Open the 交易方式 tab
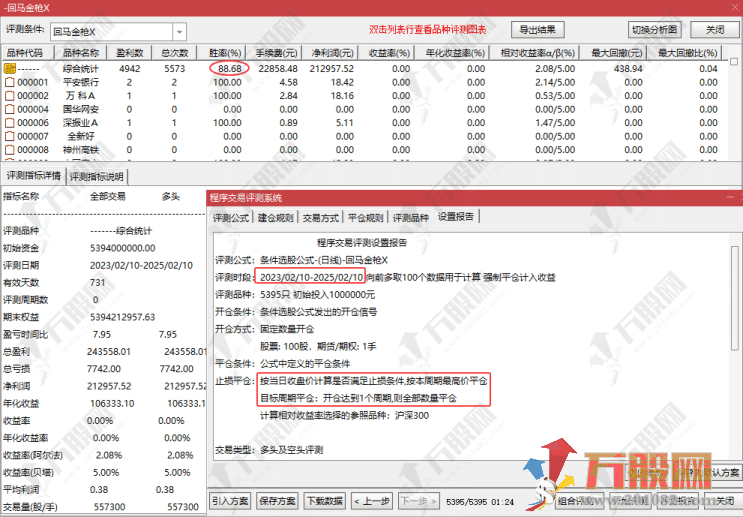 (321, 218)
